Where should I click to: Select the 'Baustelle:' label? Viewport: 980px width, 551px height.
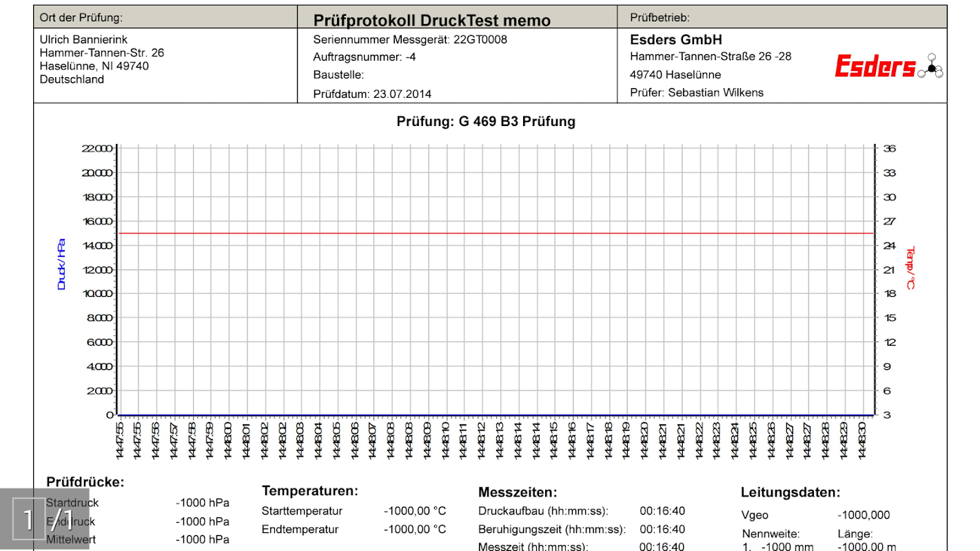pyautogui.click(x=338, y=75)
